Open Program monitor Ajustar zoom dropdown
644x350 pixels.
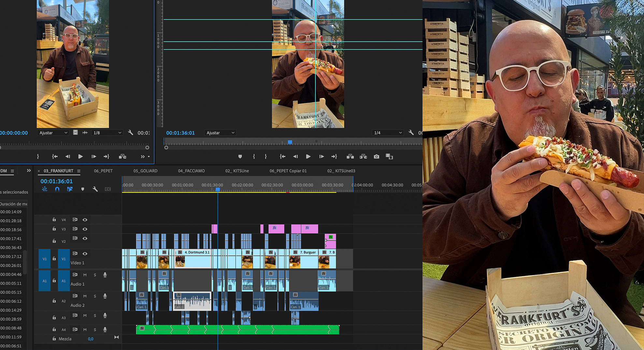tap(220, 133)
